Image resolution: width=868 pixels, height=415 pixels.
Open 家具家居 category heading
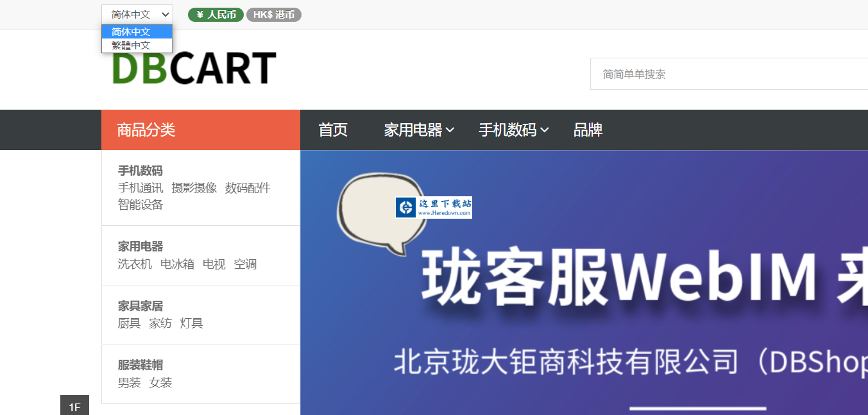pyautogui.click(x=140, y=306)
